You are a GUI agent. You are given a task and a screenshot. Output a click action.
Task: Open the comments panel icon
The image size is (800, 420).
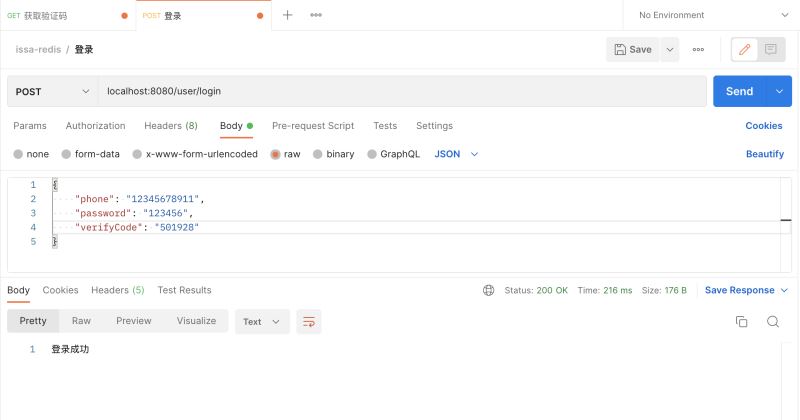(771, 49)
